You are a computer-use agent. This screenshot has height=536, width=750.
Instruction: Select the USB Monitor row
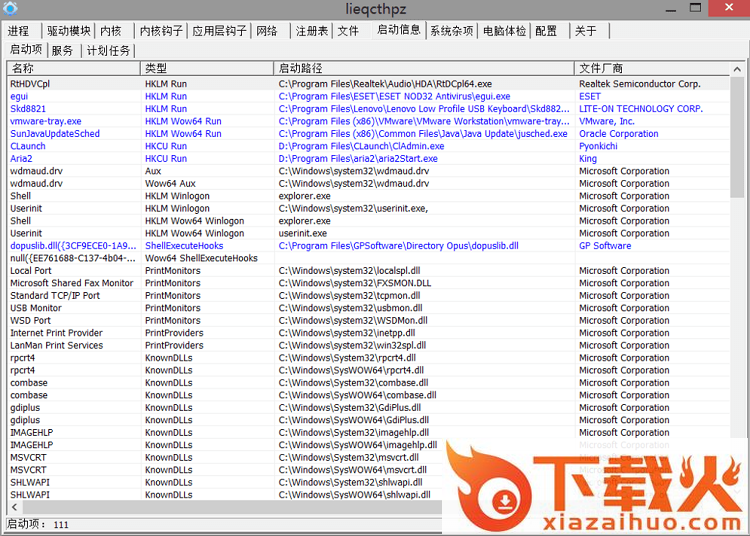click(x=368, y=308)
